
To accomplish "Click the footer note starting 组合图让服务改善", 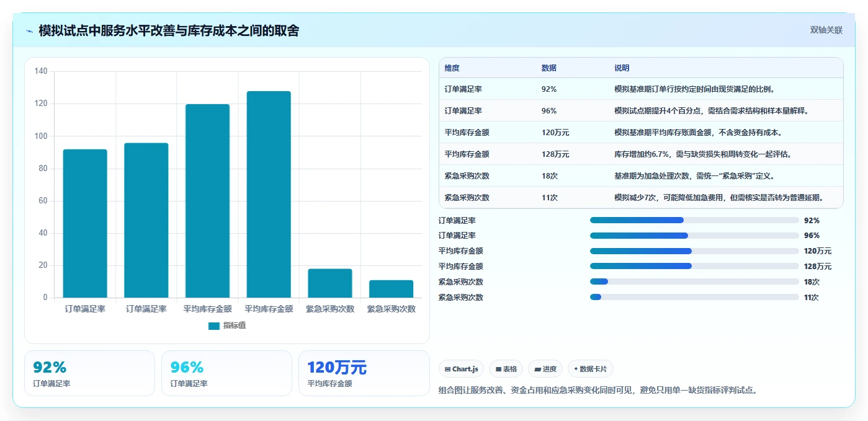I will click(x=598, y=390).
